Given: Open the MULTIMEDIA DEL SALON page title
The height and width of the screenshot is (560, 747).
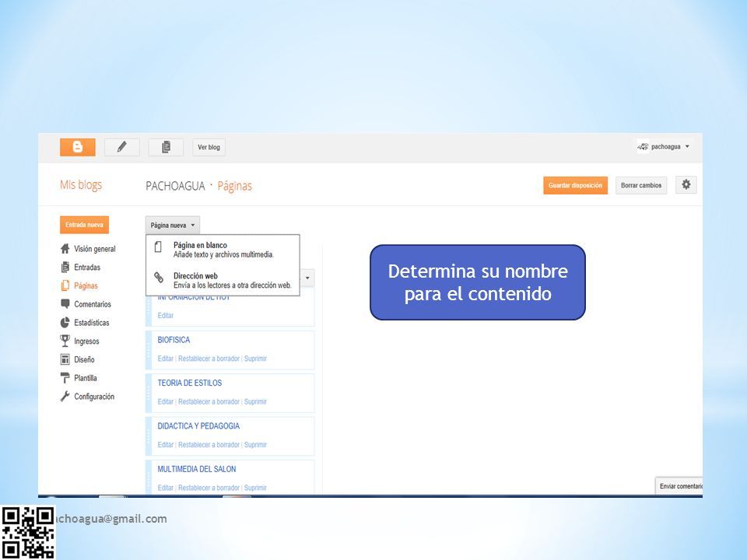Looking at the screenshot, I should (197, 469).
